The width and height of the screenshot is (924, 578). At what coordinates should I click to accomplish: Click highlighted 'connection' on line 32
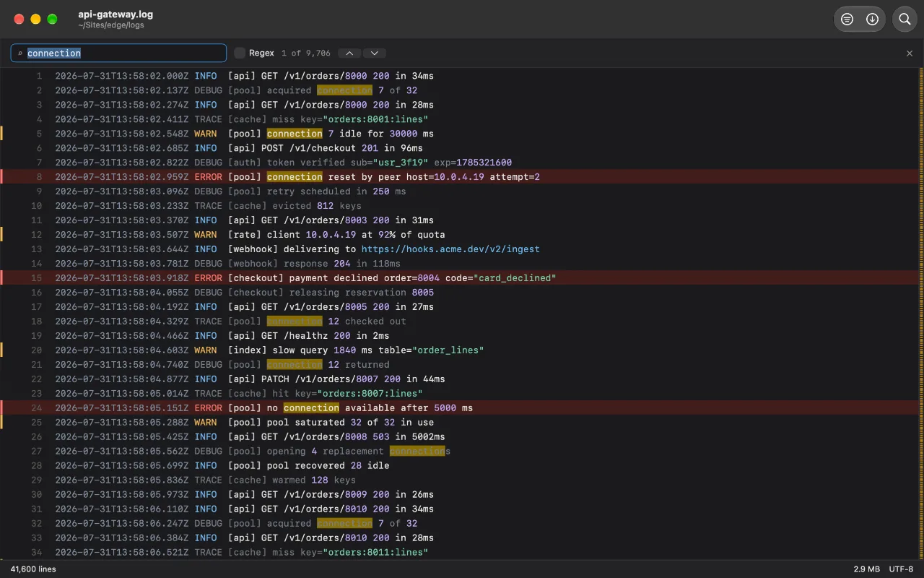345,524
